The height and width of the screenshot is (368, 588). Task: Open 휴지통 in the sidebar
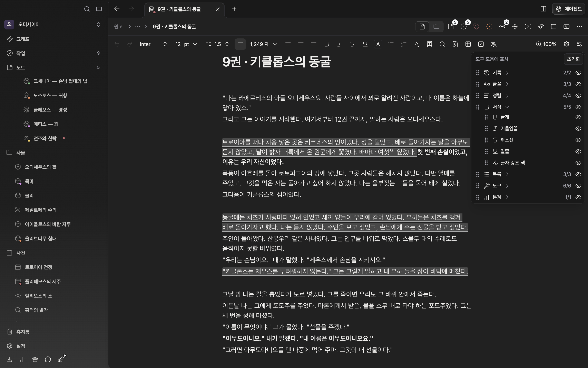point(54,332)
